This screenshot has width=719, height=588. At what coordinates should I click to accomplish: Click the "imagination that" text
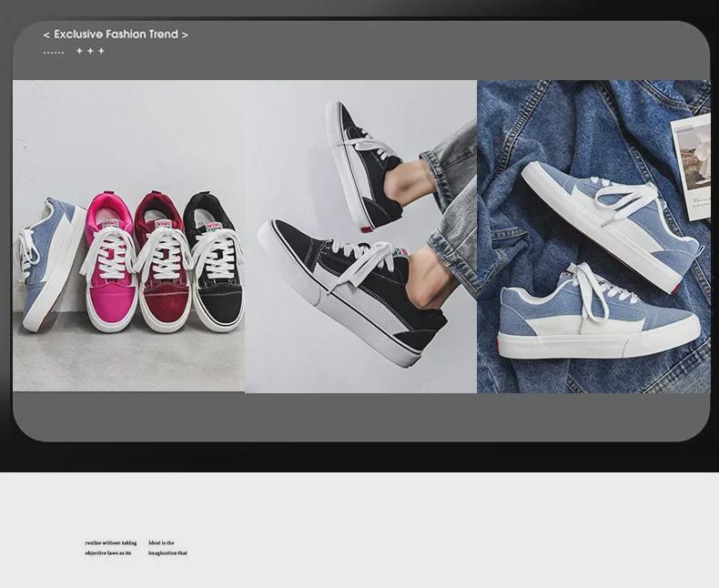click(167, 553)
